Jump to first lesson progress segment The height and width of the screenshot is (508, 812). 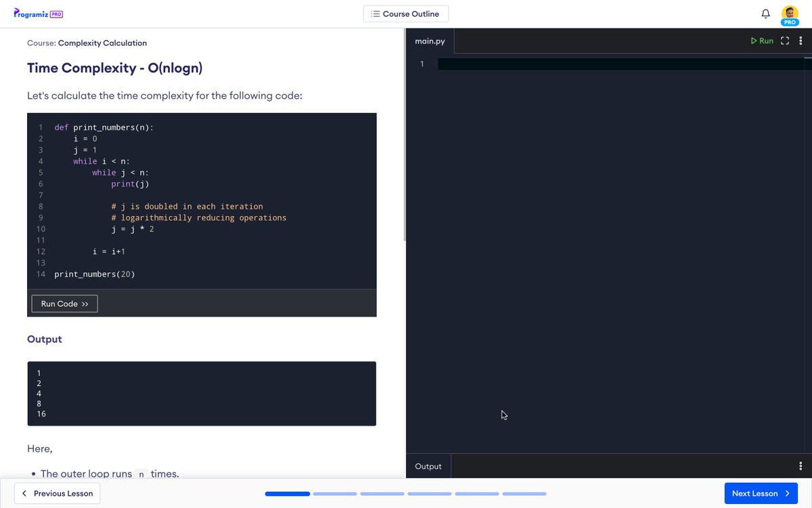(x=288, y=494)
